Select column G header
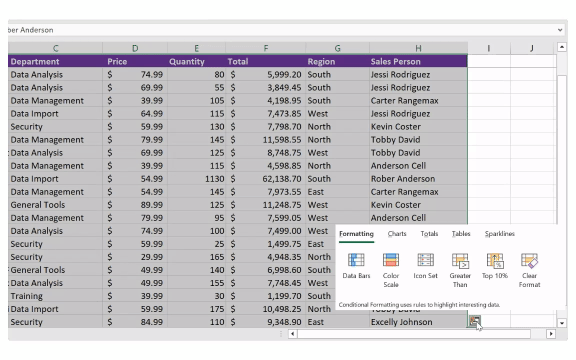576x360 pixels. pyautogui.click(x=337, y=48)
